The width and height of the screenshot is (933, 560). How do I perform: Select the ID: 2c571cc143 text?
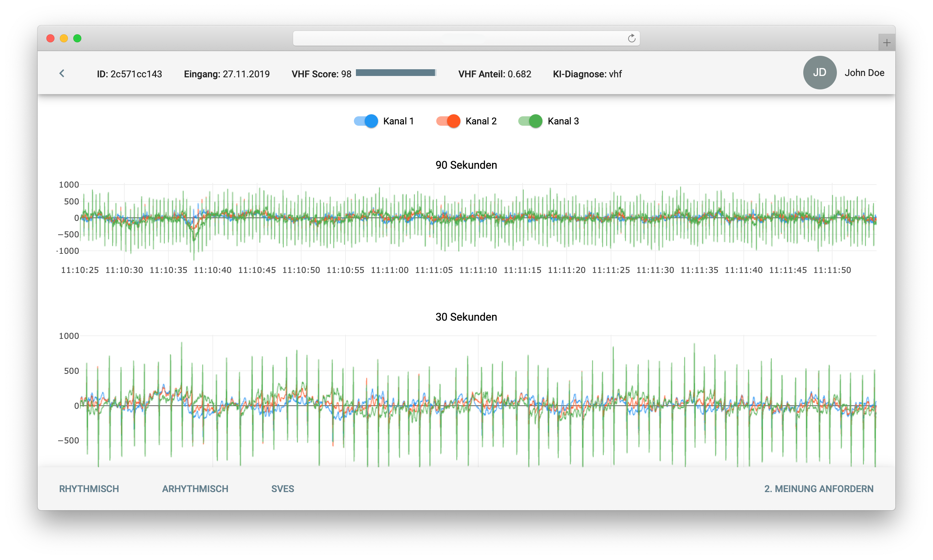tap(129, 74)
